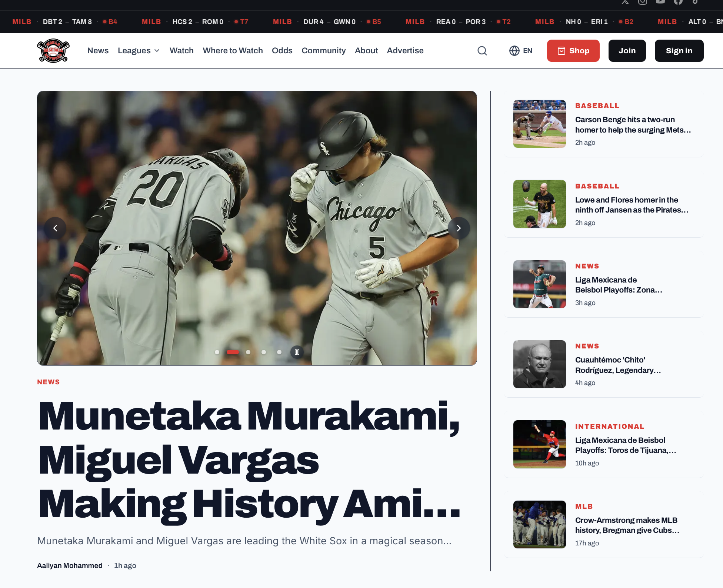Select the active red carousel indicator
This screenshot has height=588, width=723.
click(233, 352)
